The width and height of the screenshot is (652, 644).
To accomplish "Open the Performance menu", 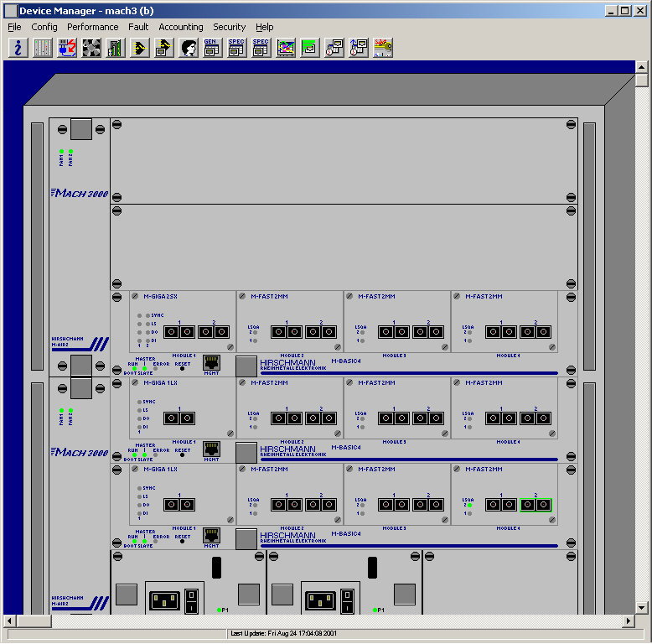I will pos(93,27).
